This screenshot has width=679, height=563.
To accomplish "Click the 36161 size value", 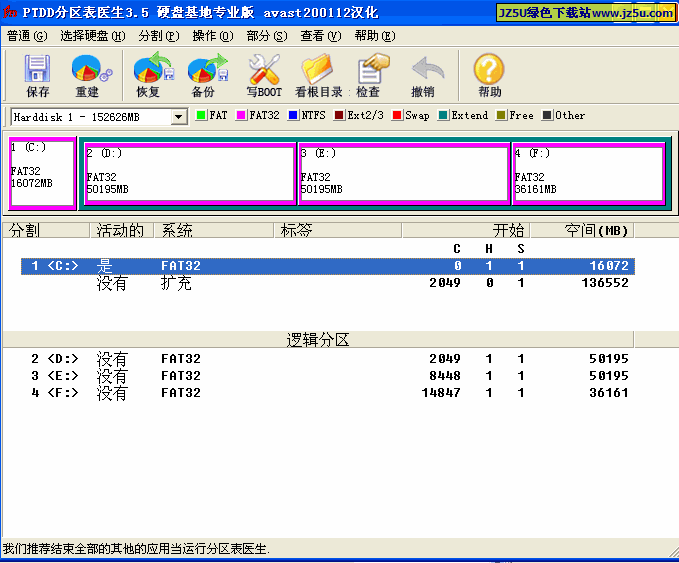I will (609, 393).
